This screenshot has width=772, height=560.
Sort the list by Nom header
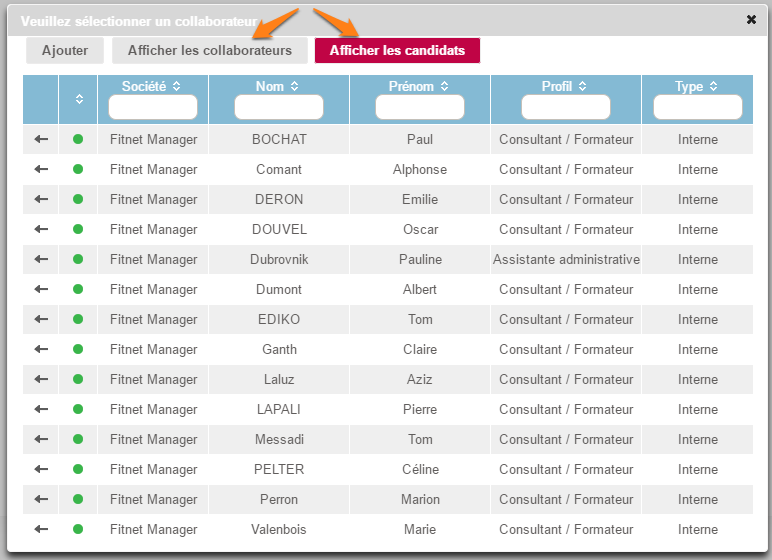pos(278,87)
